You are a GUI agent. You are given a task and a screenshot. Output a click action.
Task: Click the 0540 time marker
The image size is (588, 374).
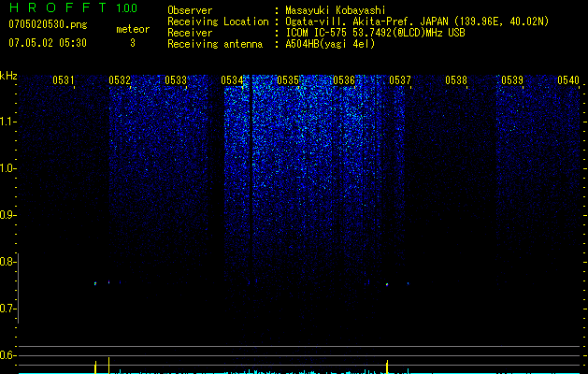pyautogui.click(x=568, y=80)
